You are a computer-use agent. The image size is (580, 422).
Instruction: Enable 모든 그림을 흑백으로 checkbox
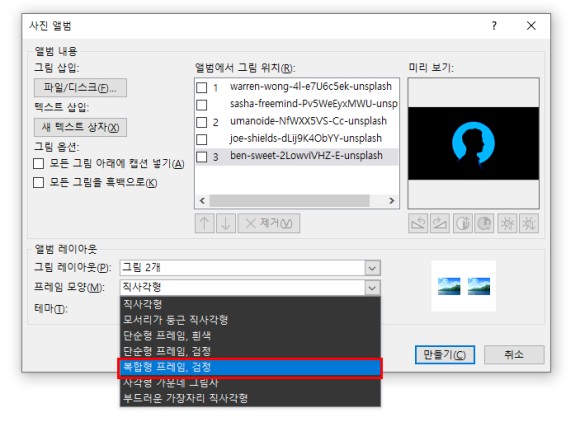tap(38, 182)
